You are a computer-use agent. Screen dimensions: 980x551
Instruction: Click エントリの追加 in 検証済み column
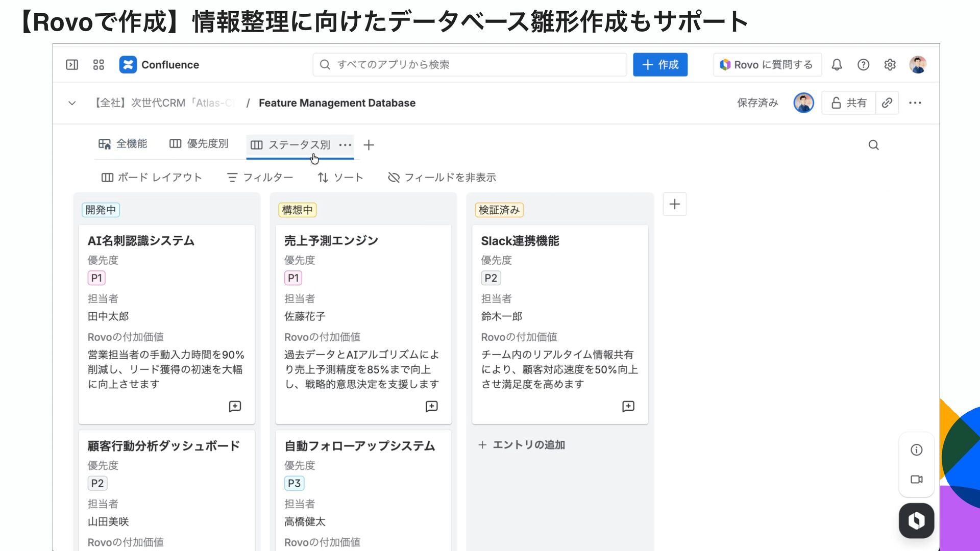pyautogui.click(x=522, y=445)
